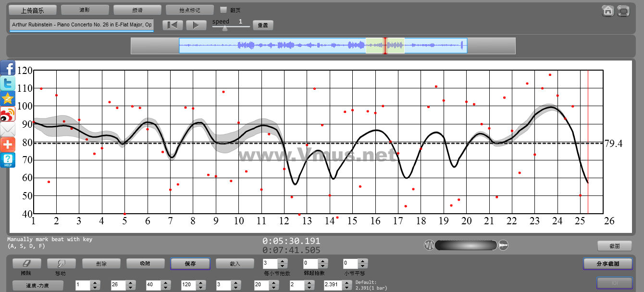Click the 上传音乐 upload music button

click(33, 10)
